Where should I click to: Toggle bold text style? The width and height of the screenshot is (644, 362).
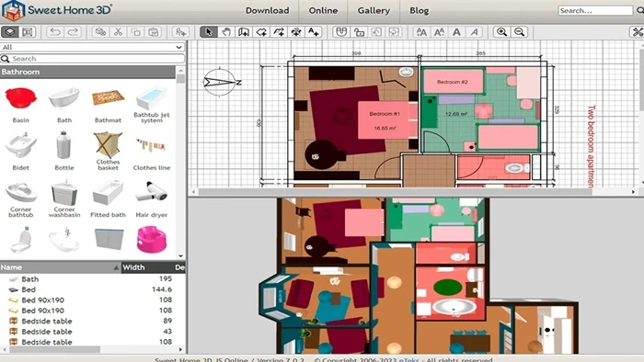456,32
